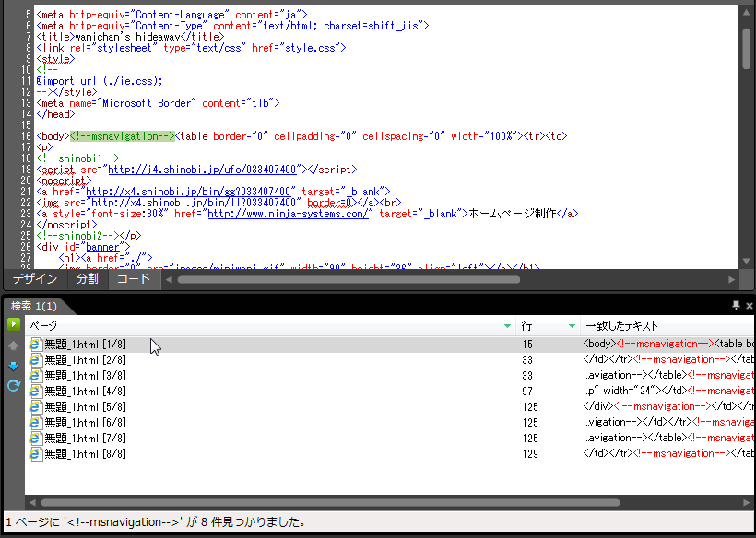Click the results panel horizontal scrollbar thumb

pos(330,503)
